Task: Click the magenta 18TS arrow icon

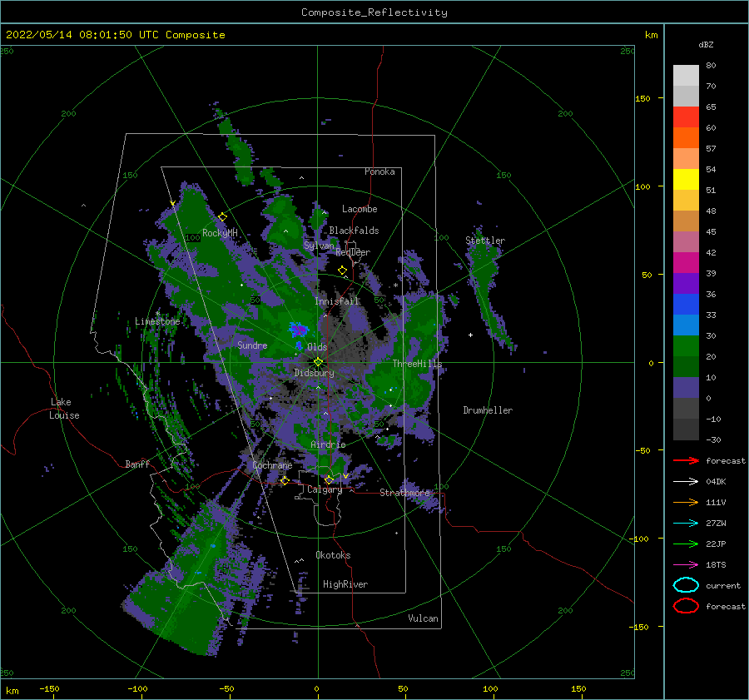Action: pos(686,565)
